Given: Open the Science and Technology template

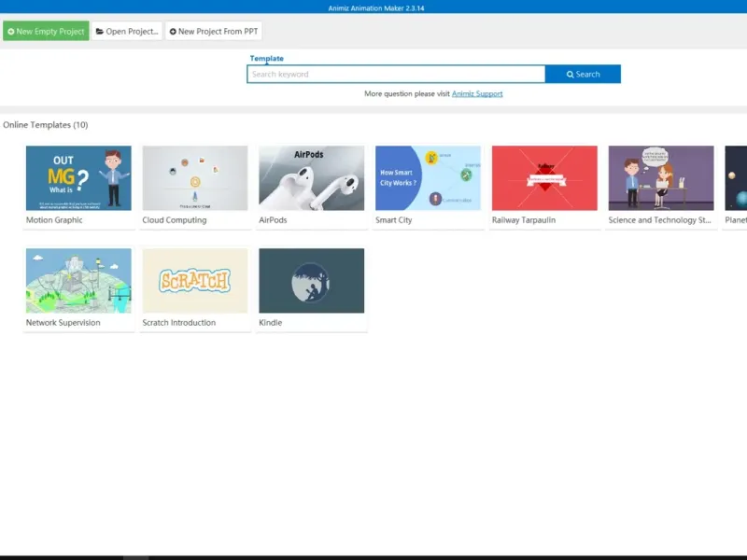Looking at the screenshot, I should (x=661, y=178).
